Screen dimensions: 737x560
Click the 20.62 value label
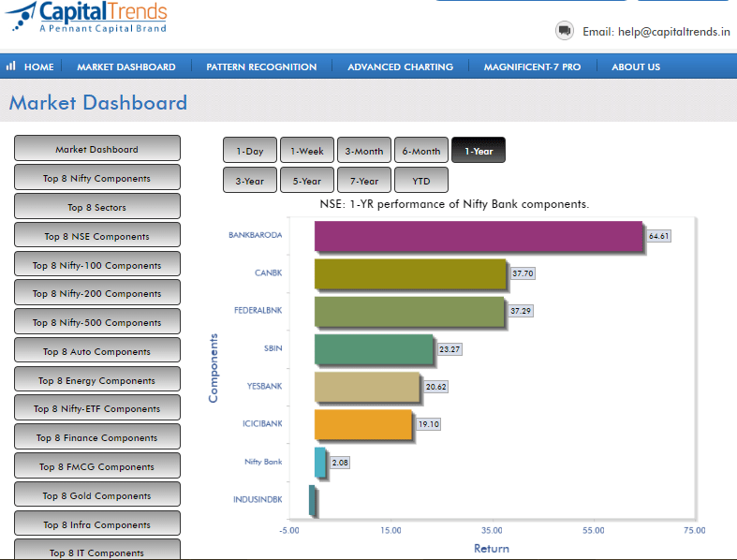[x=435, y=387]
